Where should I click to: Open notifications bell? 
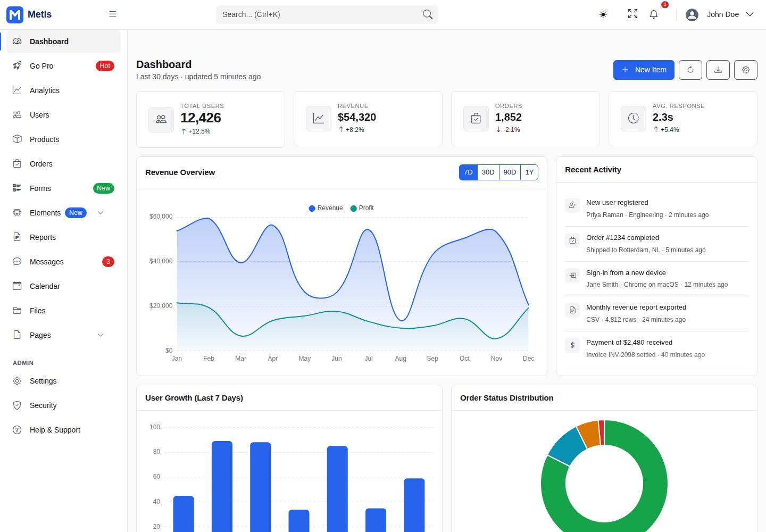click(654, 14)
